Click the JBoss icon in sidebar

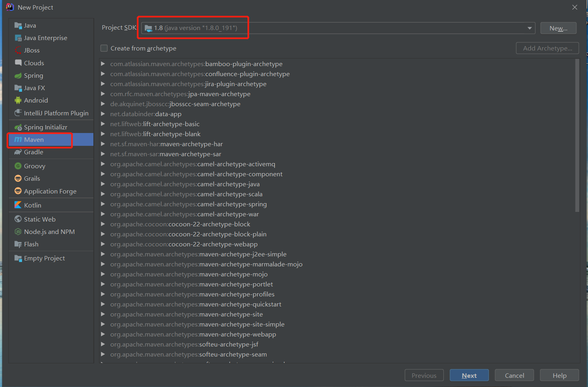click(18, 50)
